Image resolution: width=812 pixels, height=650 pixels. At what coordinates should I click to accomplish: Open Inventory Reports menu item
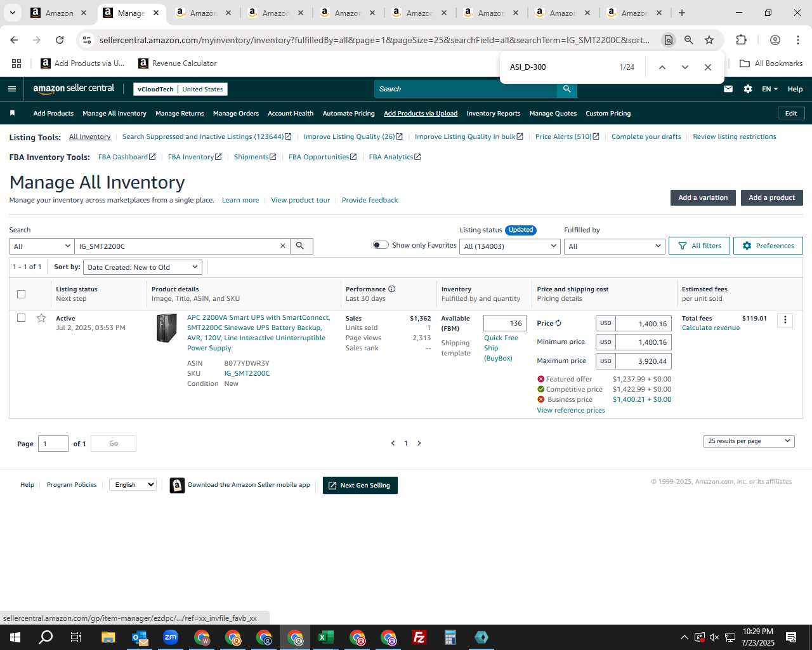(494, 114)
